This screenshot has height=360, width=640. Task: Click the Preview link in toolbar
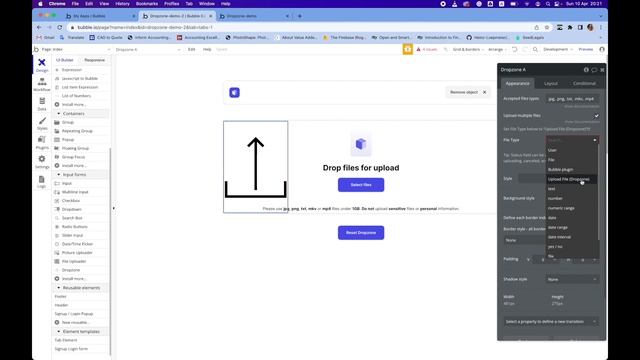[586, 49]
